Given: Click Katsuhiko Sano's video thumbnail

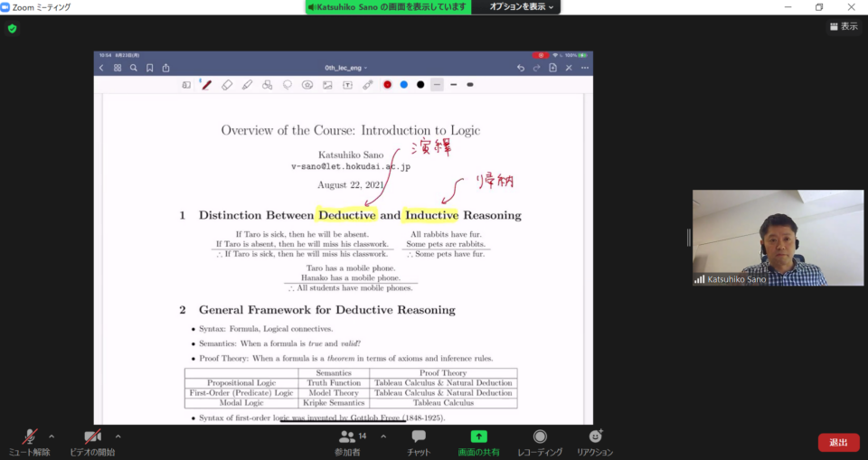Looking at the screenshot, I should tap(778, 238).
